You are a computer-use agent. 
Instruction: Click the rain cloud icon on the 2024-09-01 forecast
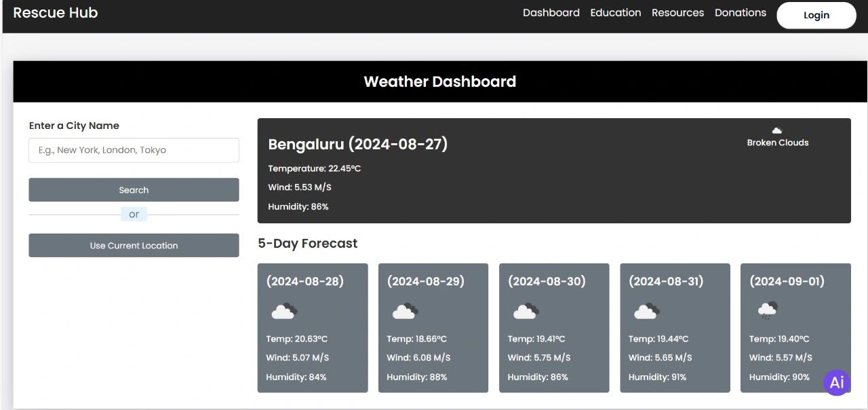[x=767, y=311]
